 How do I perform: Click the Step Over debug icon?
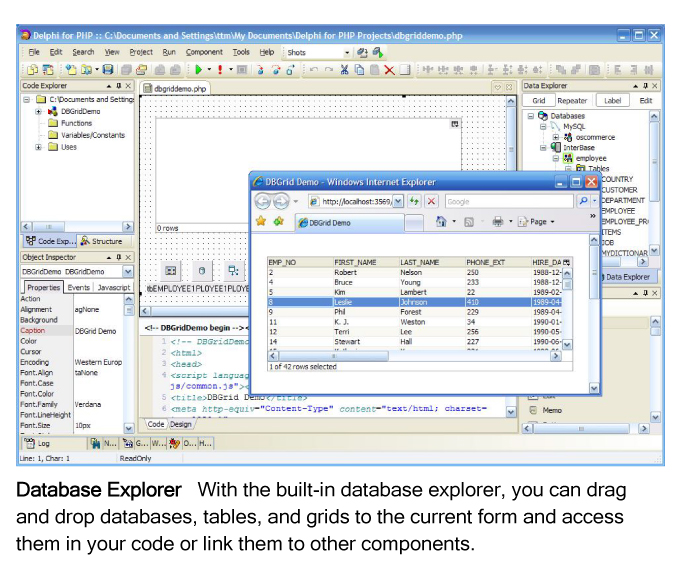point(275,70)
